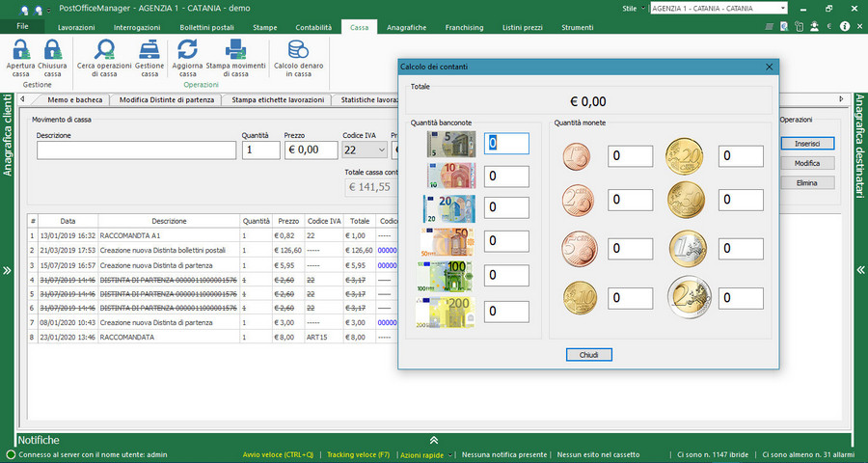Open the Apertura cassa padlock icon
The width and height of the screenshot is (868, 463).
[x=21, y=49]
